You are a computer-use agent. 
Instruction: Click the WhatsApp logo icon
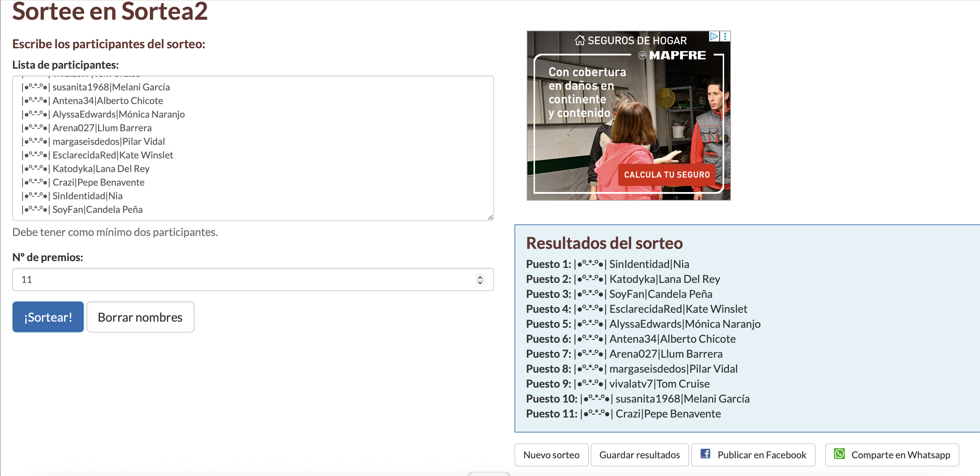[839, 454]
